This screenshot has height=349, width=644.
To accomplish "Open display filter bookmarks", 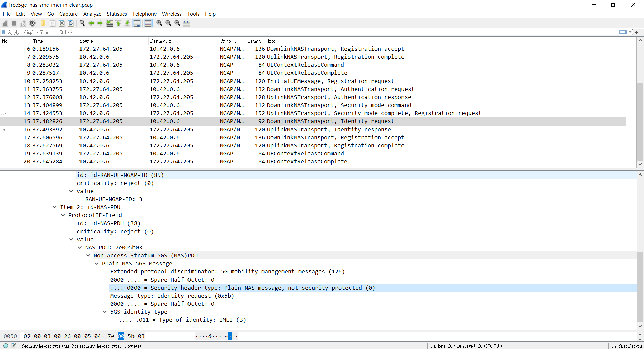I will coord(4,32).
